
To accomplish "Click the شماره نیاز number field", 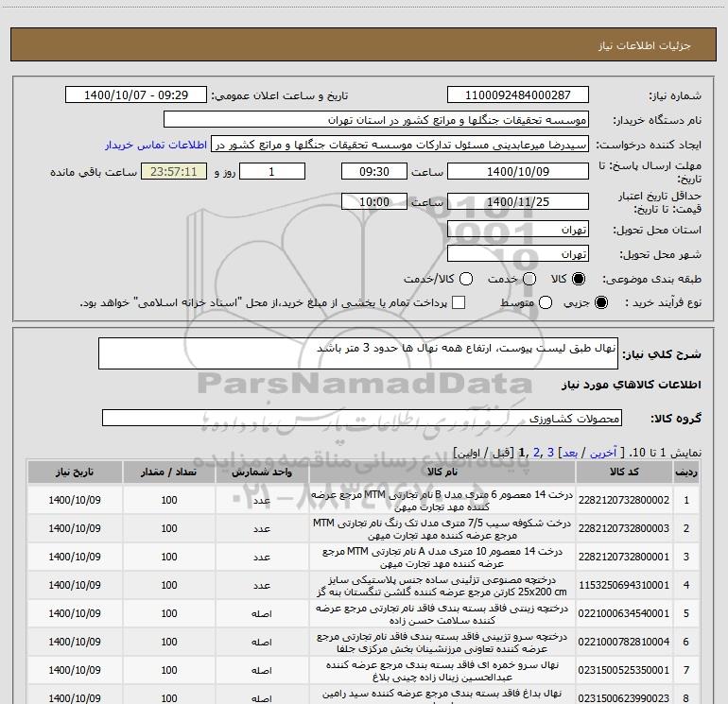I will click(x=518, y=94).
